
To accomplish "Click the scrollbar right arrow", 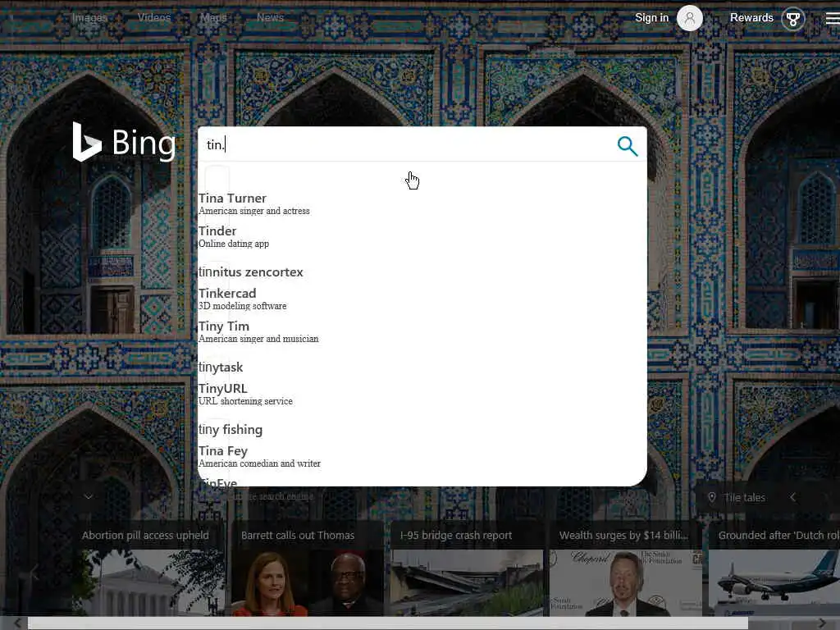I will click(x=822, y=623).
